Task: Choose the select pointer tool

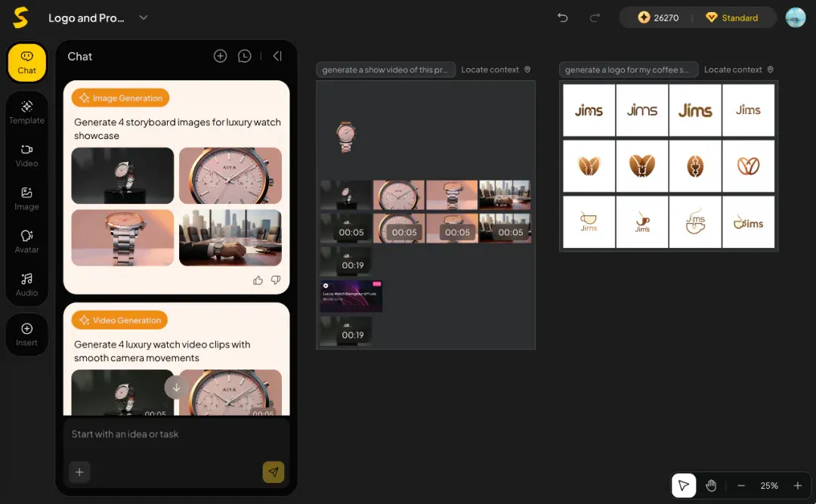Action: point(683,486)
